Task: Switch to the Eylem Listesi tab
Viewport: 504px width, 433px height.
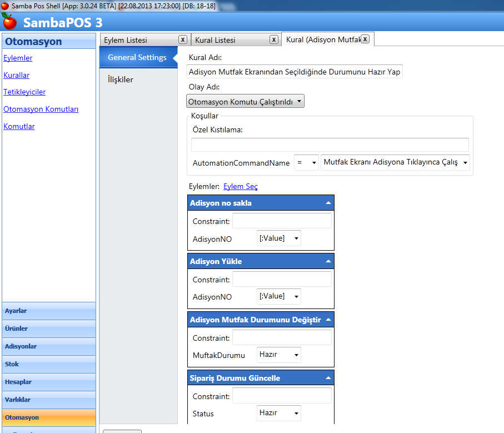Action: pos(138,40)
